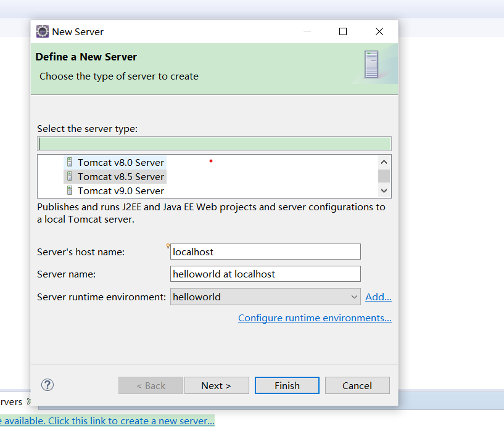Click the Add... link

point(378,297)
